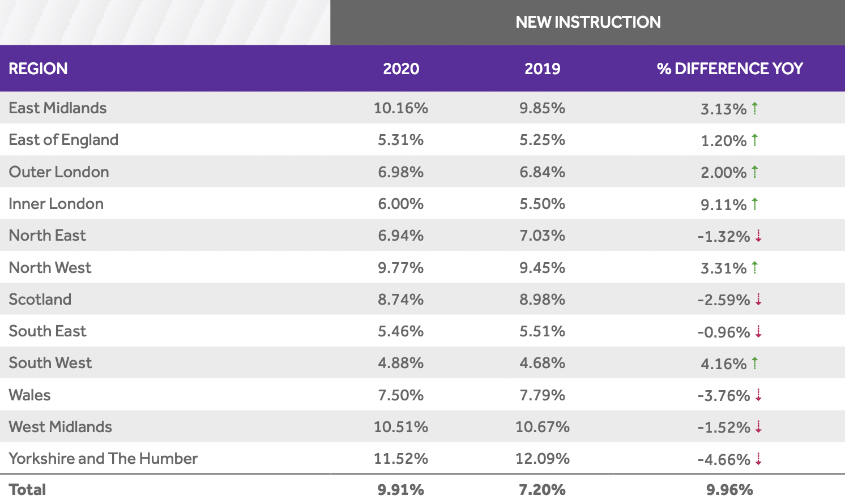Click the REGION column header

click(x=39, y=69)
